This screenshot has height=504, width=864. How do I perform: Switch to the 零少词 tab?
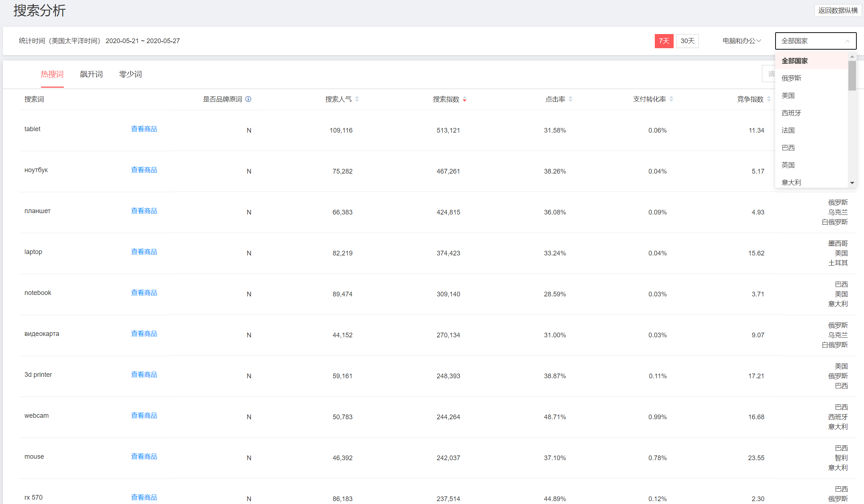point(131,74)
